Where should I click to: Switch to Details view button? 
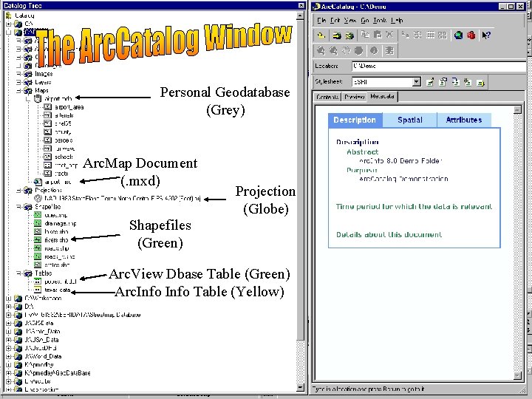[x=430, y=35]
